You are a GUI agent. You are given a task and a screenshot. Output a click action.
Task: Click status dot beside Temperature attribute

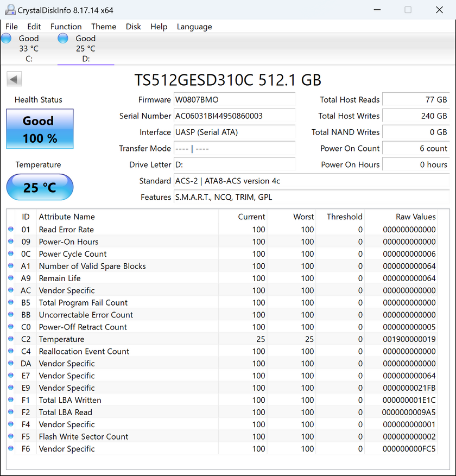(11, 339)
